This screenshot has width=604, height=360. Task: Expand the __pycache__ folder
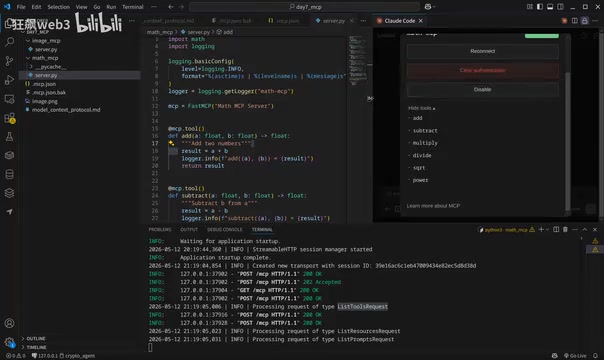[31, 67]
